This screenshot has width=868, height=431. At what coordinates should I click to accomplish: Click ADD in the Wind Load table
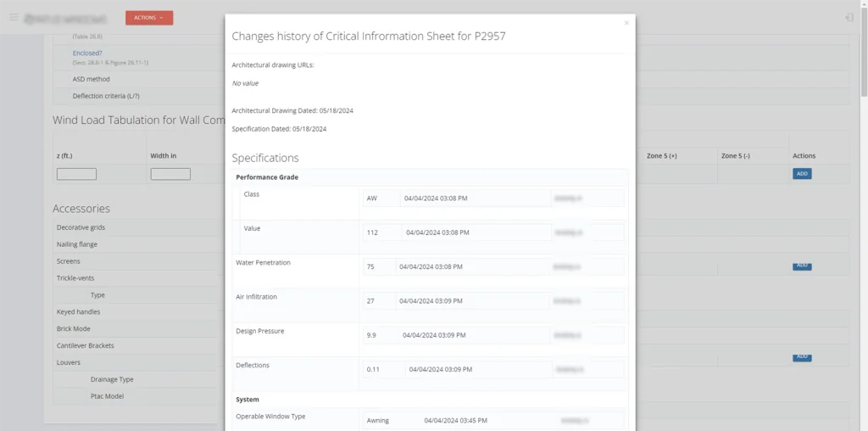(x=802, y=174)
